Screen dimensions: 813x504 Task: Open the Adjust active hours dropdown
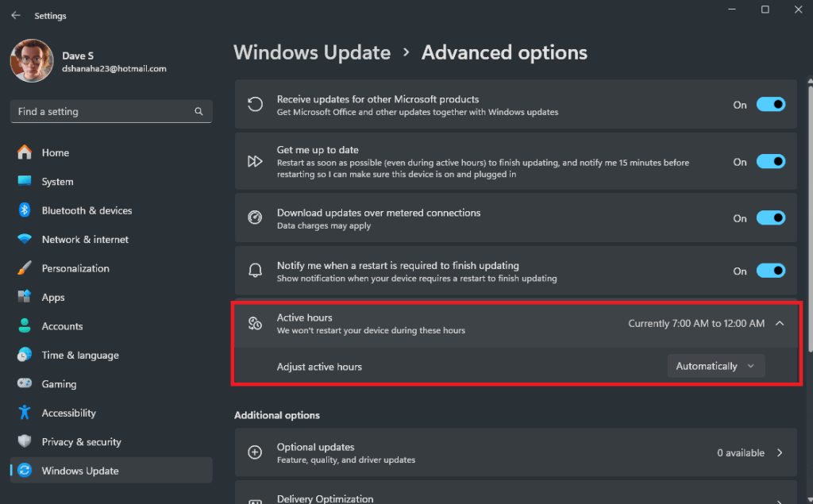pyautogui.click(x=715, y=366)
